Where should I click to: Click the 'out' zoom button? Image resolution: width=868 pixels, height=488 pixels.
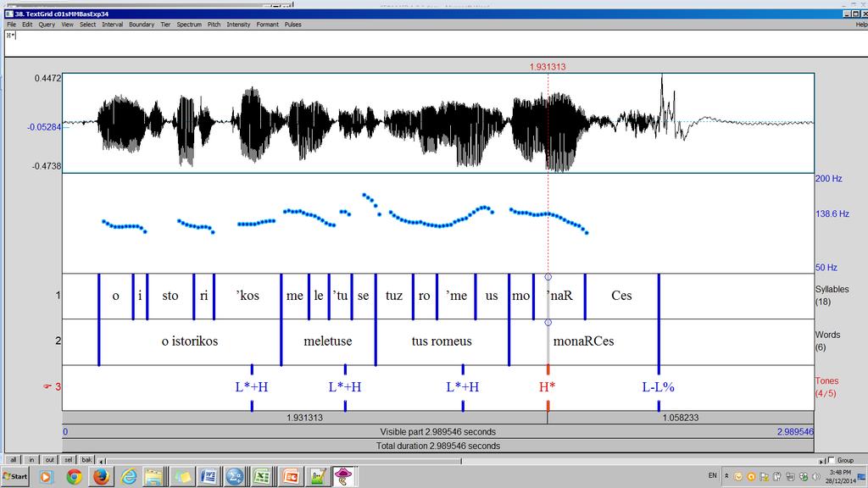point(50,460)
